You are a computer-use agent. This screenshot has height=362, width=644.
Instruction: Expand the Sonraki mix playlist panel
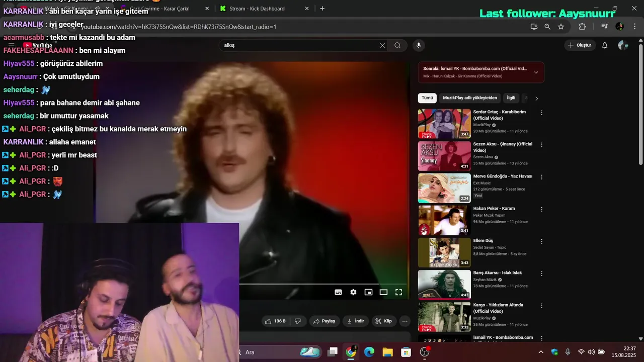tap(536, 72)
